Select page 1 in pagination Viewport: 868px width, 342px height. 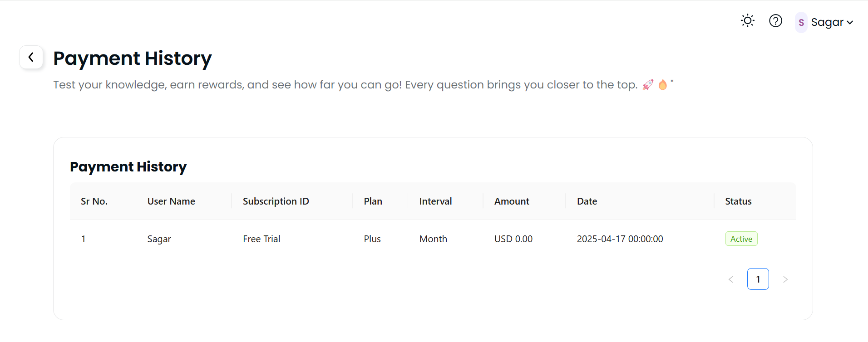click(758, 279)
